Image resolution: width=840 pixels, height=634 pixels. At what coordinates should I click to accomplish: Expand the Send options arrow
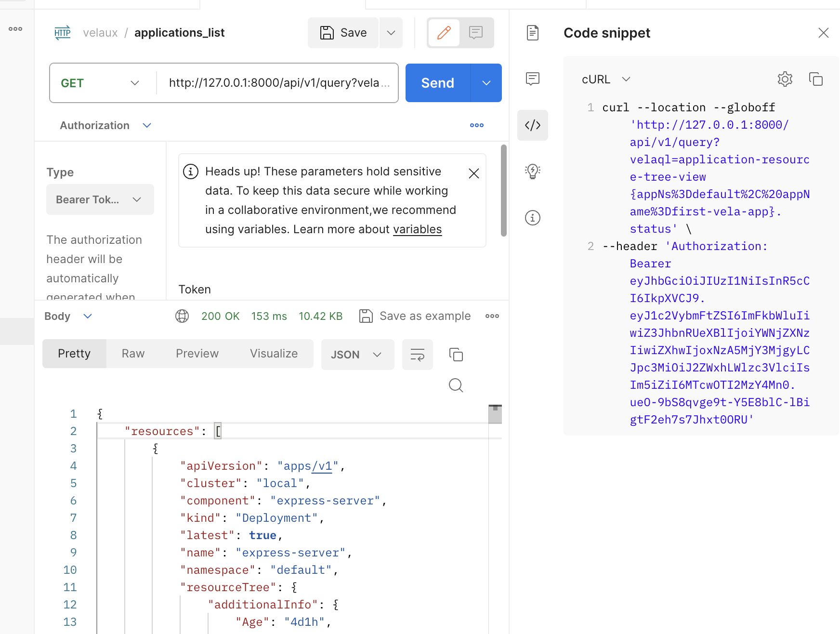pyautogui.click(x=486, y=83)
